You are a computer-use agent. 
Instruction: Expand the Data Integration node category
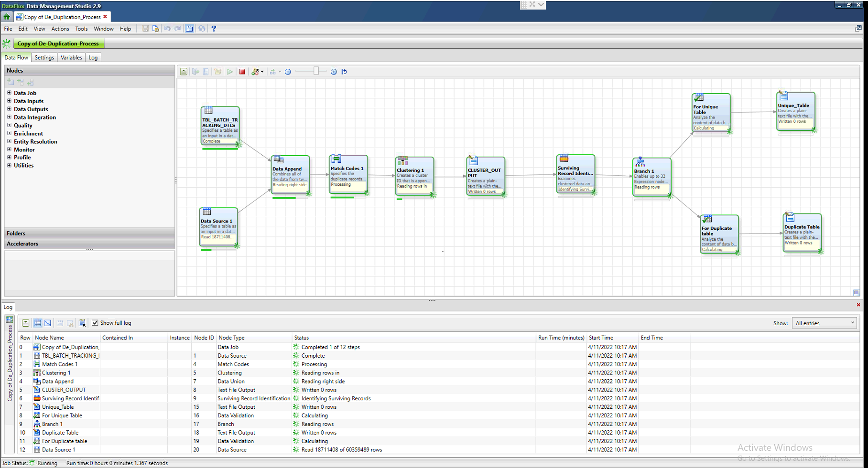click(9, 117)
